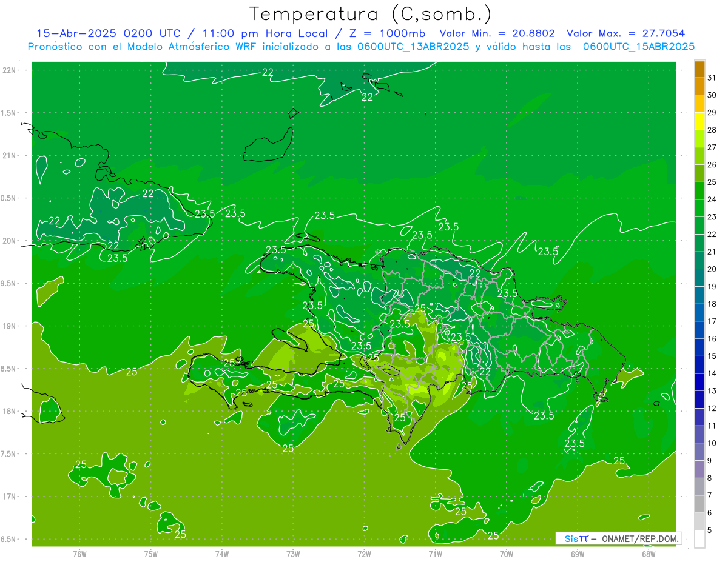Screen dimensions: 728x562
Task: Click the color scale label 28
Action: (712, 130)
